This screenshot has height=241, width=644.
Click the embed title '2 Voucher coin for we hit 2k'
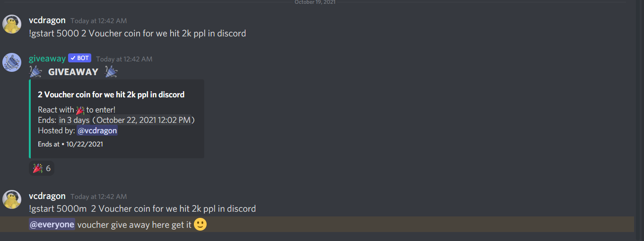pyautogui.click(x=111, y=95)
